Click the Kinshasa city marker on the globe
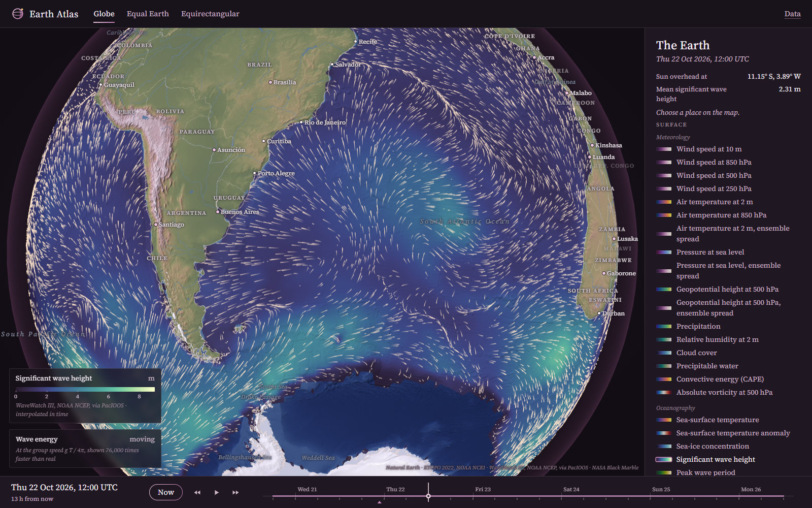The width and height of the screenshot is (812, 508). click(592, 145)
